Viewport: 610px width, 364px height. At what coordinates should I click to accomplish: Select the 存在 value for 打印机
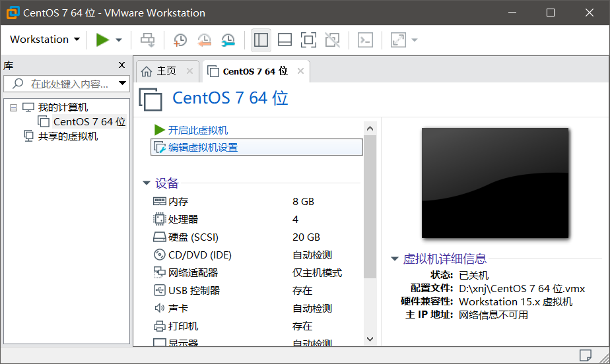click(x=302, y=326)
